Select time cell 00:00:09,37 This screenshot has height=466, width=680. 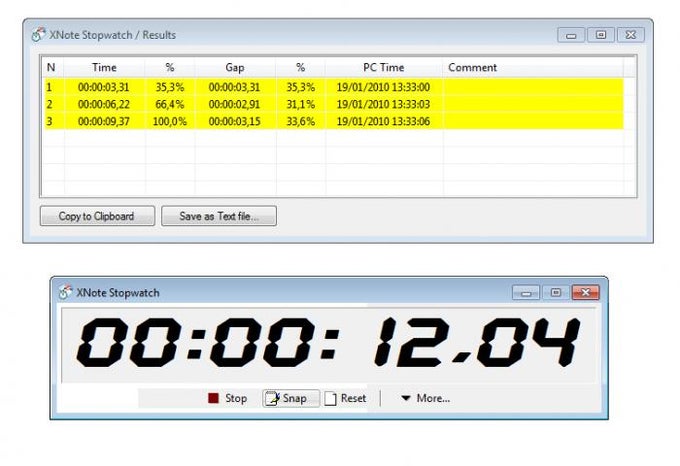[x=104, y=121]
